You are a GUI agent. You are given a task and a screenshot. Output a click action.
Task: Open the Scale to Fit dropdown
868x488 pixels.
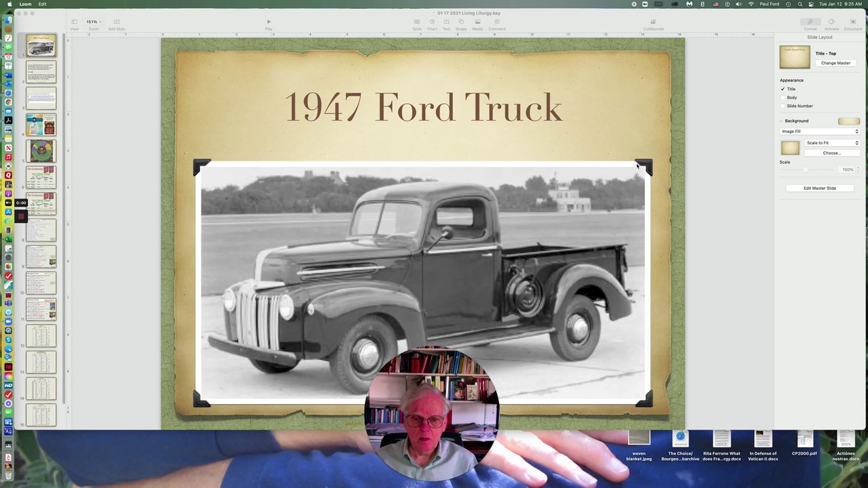click(832, 143)
